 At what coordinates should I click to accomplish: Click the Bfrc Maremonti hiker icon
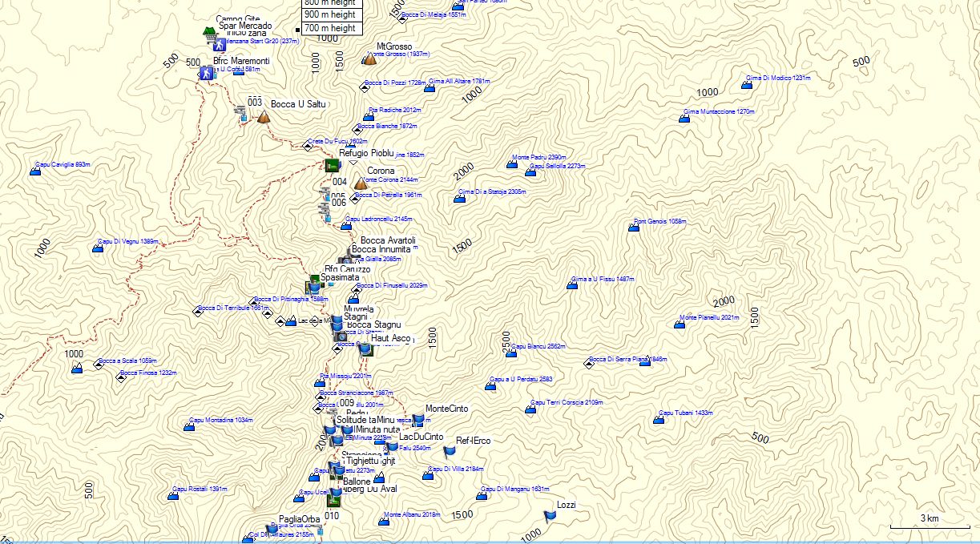(205, 73)
